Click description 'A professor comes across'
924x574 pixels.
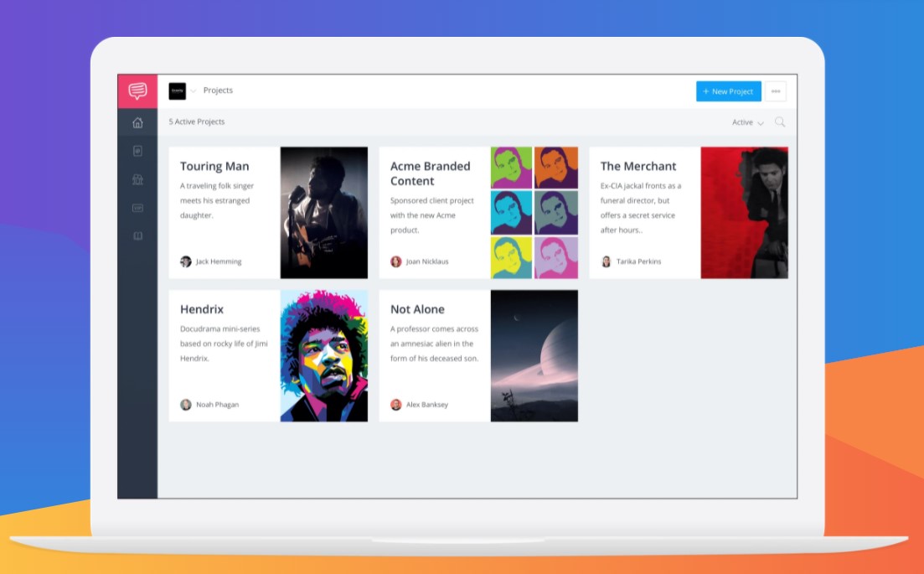(x=434, y=328)
